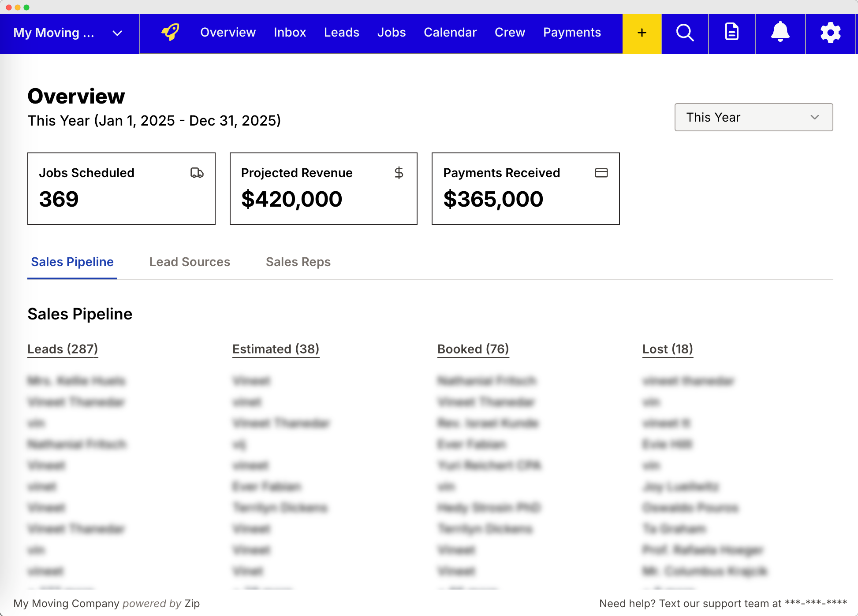Viewport: 858px width, 616px height.
Task: Open the search icon in the top bar
Action: pyautogui.click(x=685, y=33)
